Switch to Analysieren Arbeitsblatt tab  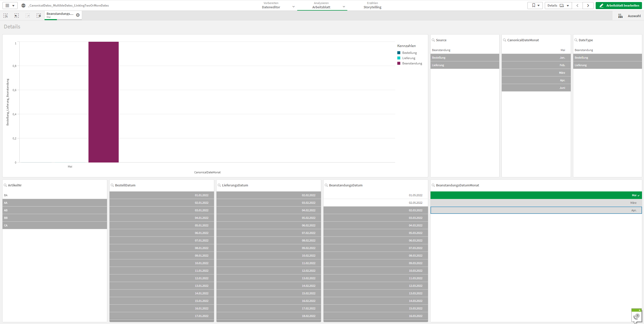click(321, 5)
